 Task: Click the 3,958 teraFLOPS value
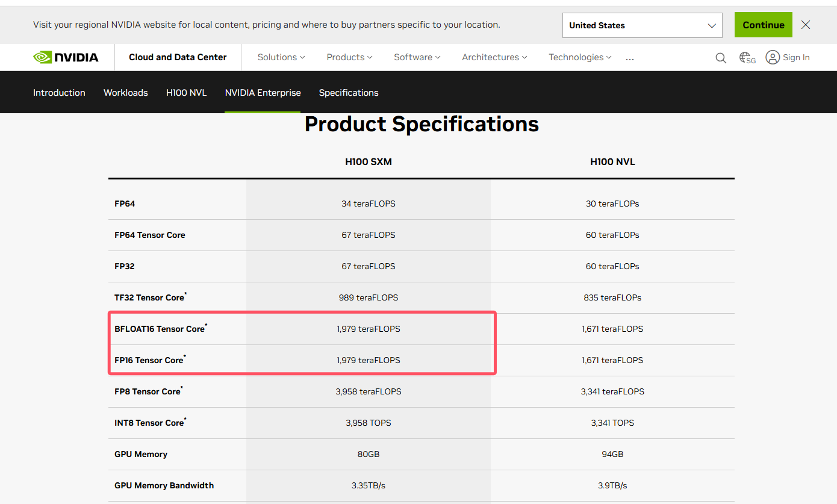369,391
